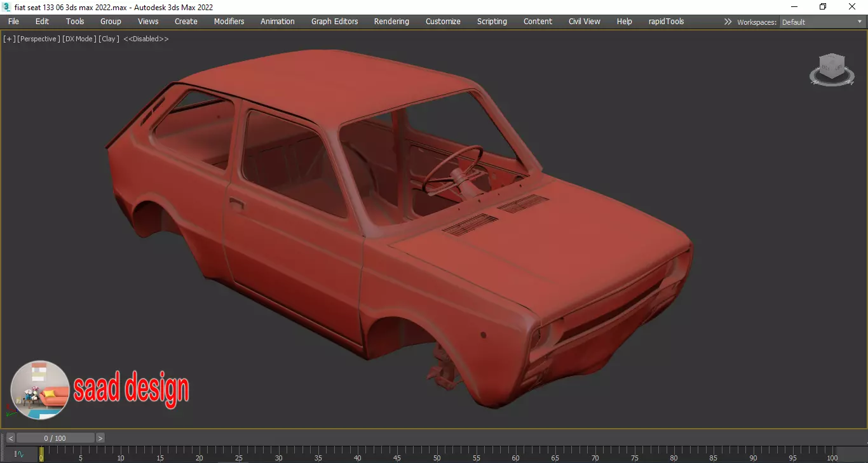Open the Animation menu
868x463 pixels.
[278, 22]
